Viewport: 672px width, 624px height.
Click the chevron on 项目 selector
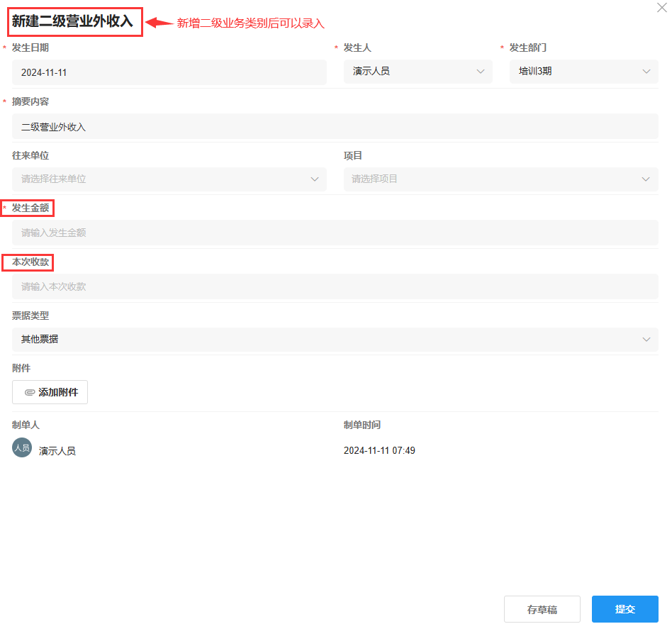[646, 179]
